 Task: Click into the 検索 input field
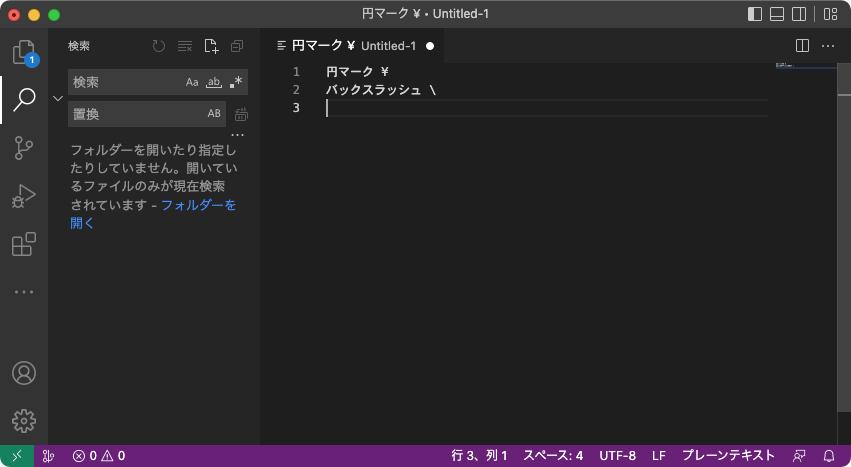click(x=125, y=82)
